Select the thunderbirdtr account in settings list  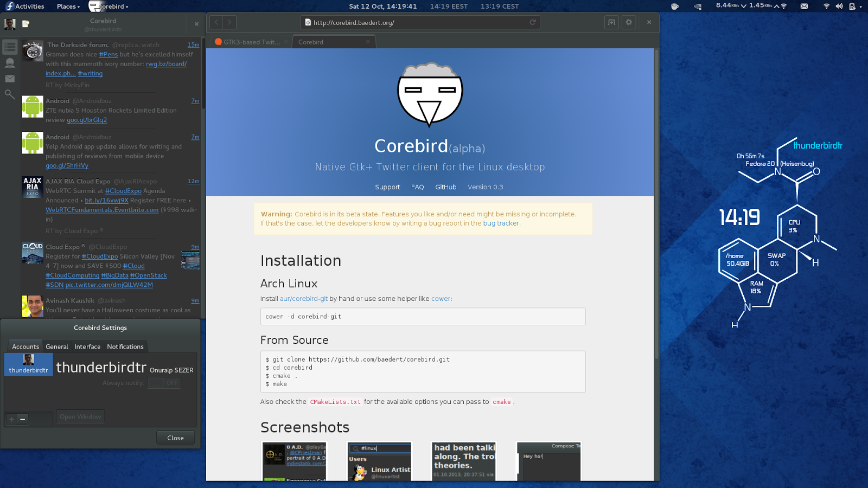coord(29,364)
